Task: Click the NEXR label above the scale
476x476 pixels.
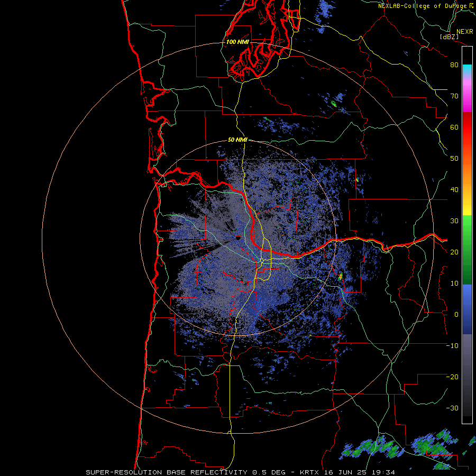Action: 465,32
